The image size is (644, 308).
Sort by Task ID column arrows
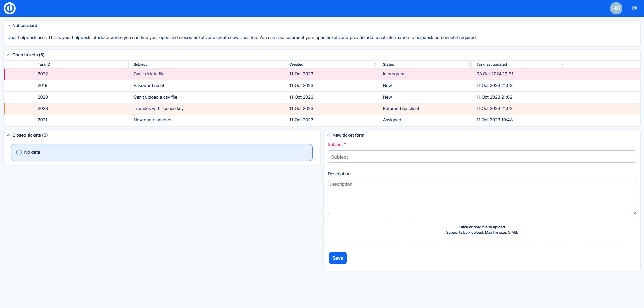click(x=126, y=64)
